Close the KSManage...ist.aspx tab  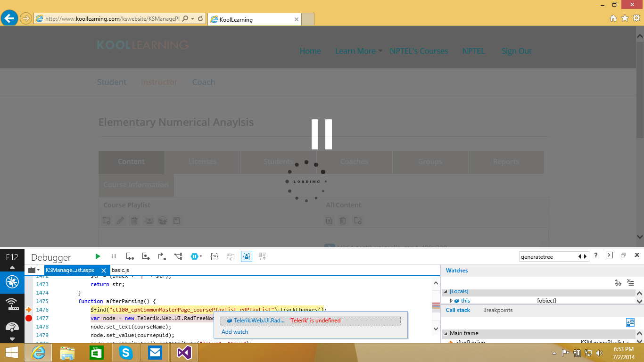tap(104, 271)
